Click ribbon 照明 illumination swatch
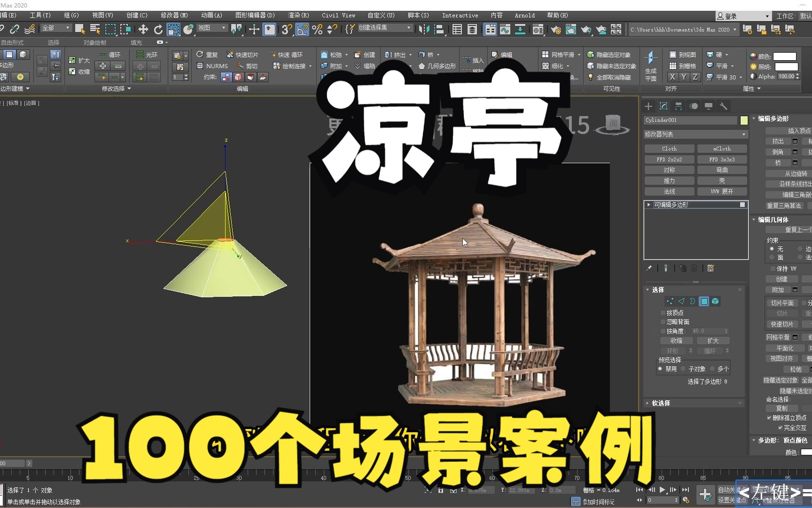This screenshot has width=812, height=508. (x=787, y=67)
